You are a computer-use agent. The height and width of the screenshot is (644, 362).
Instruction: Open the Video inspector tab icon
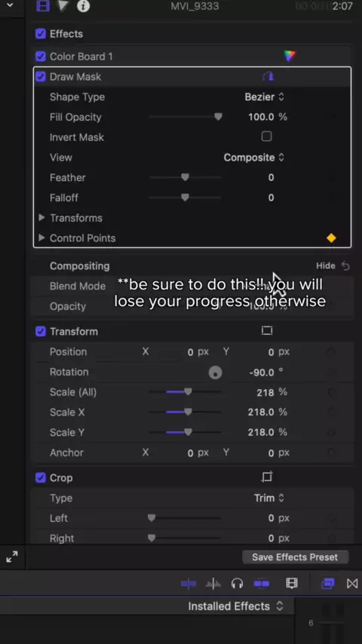(43, 6)
